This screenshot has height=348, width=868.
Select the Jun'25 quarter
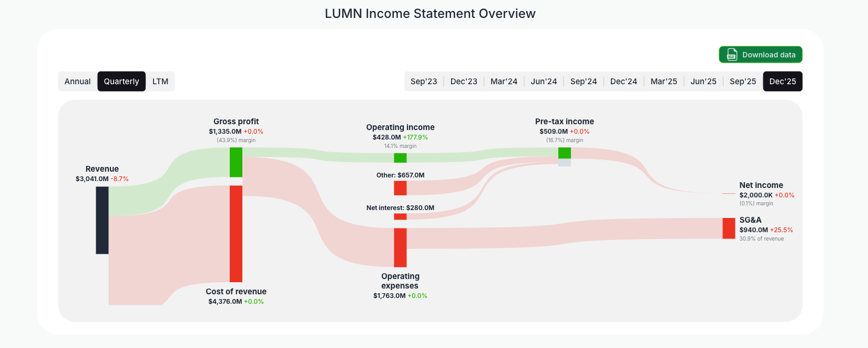click(x=703, y=82)
